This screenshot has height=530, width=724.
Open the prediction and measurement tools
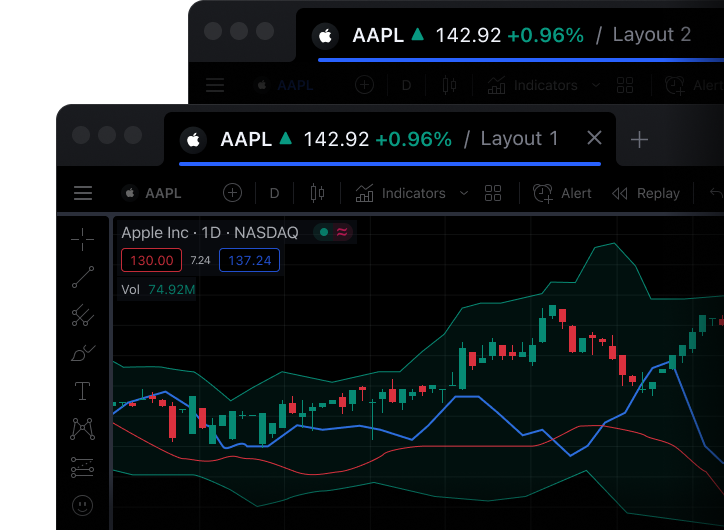83,467
